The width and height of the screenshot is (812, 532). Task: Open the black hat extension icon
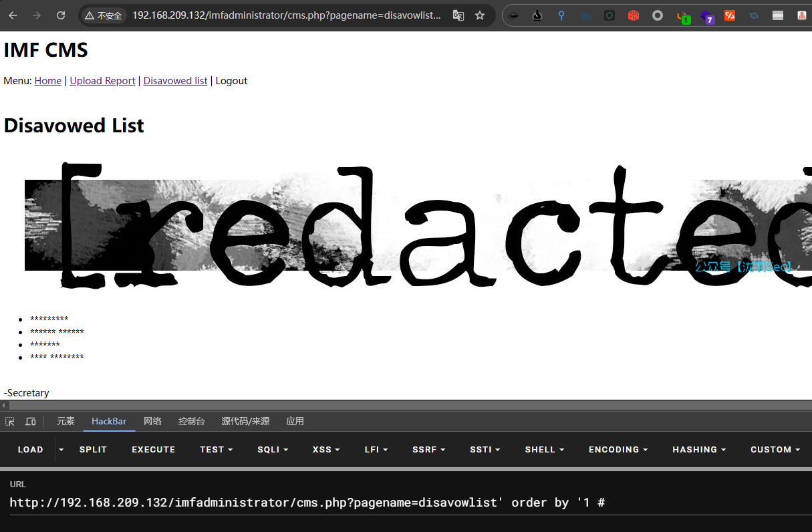513,15
